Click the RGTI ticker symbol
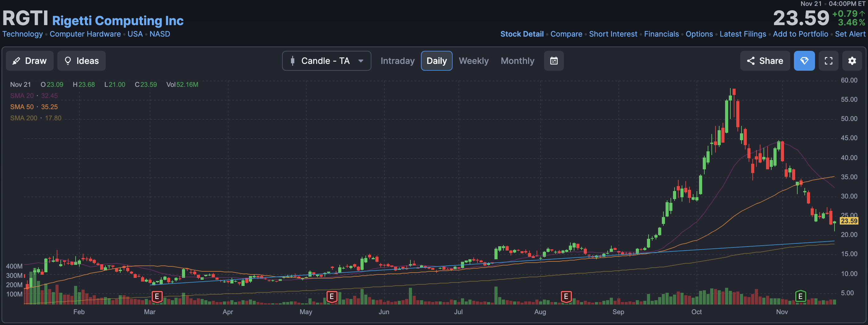The height and width of the screenshot is (325, 868). 25,18
